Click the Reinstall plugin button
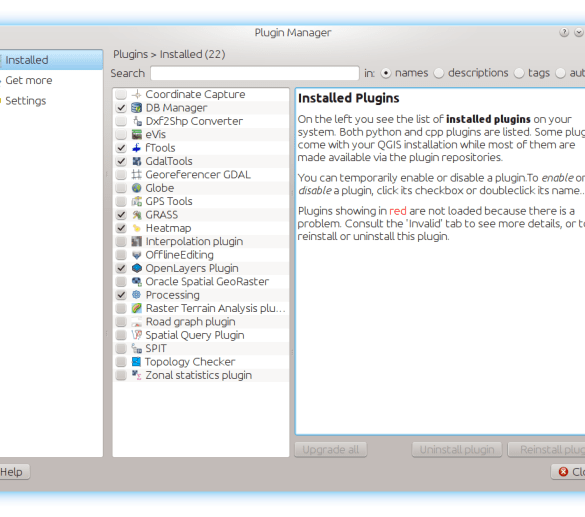 click(x=547, y=449)
